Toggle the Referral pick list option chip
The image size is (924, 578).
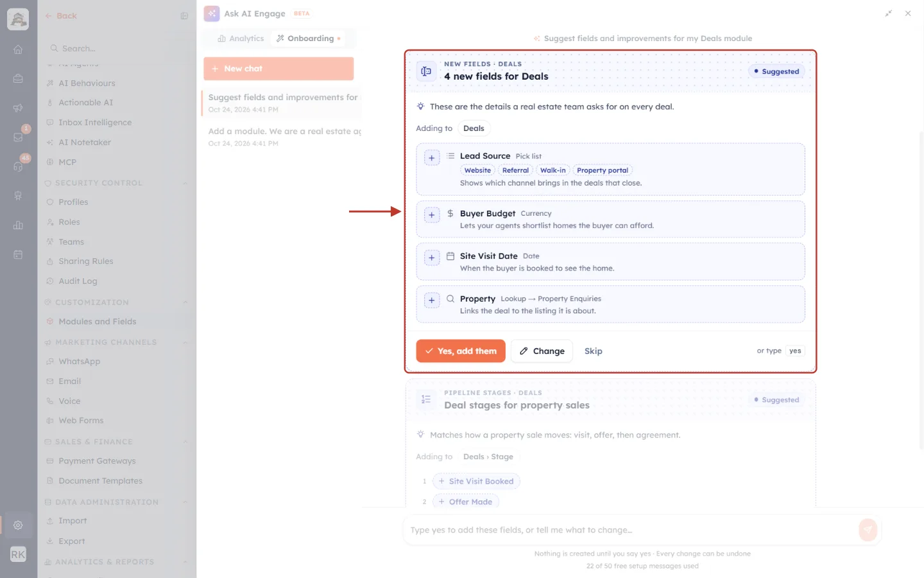515,170
